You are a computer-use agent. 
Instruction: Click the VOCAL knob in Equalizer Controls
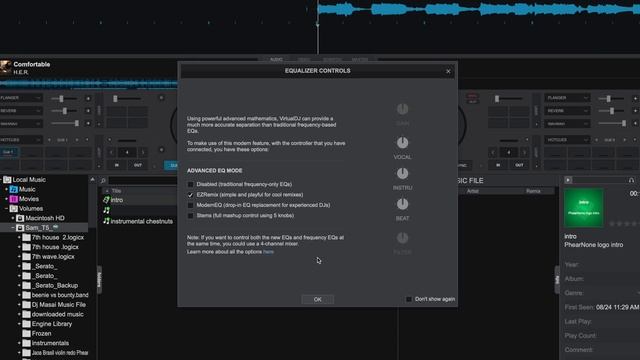(402, 143)
